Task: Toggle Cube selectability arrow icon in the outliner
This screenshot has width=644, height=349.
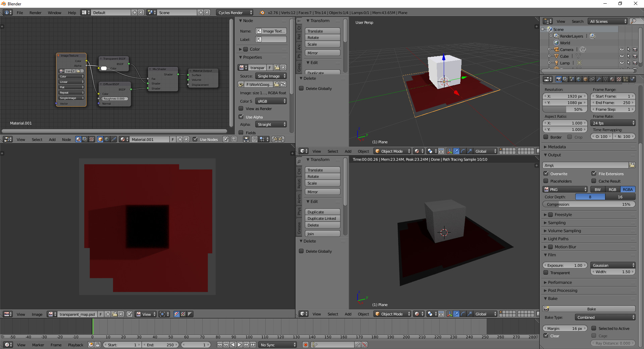Action: 629,56
